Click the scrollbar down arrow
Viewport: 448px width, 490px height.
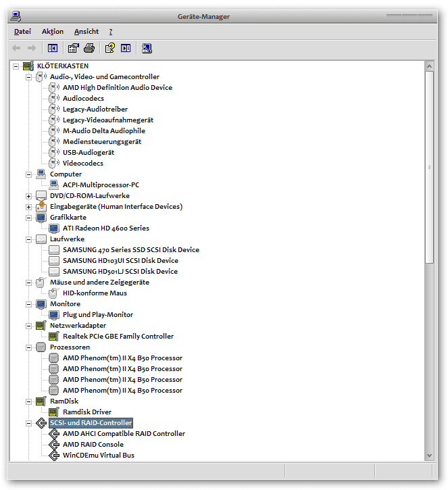[x=429, y=456]
